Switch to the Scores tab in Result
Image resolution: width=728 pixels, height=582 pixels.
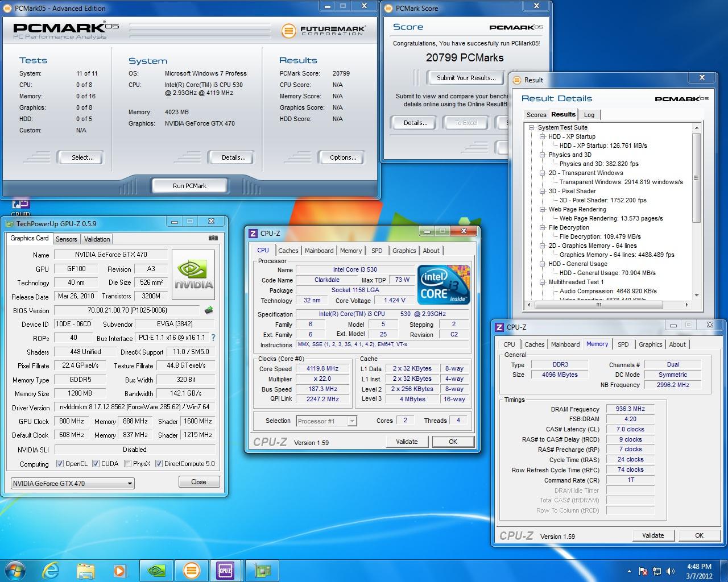[536, 115]
